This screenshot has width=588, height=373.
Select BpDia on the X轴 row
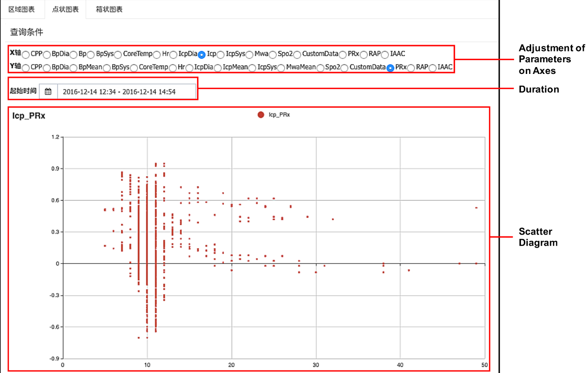tap(47, 54)
